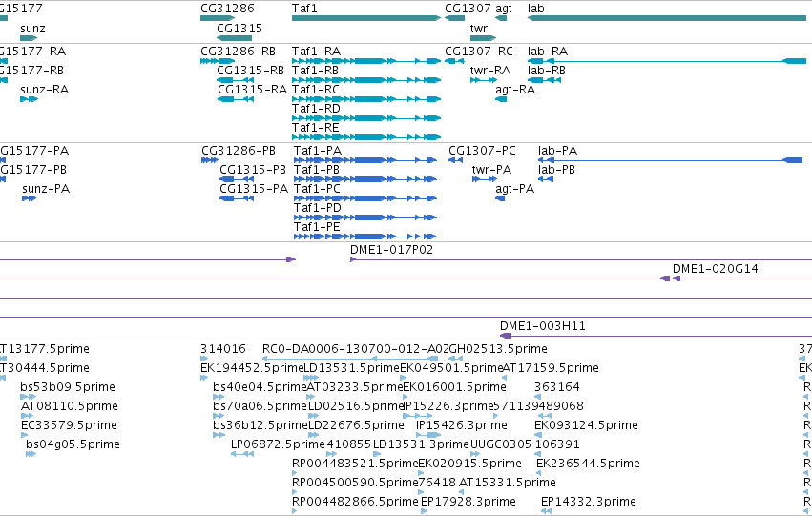Select protein Taf1-PB
The image size is (812, 516).
pyautogui.click(x=365, y=179)
